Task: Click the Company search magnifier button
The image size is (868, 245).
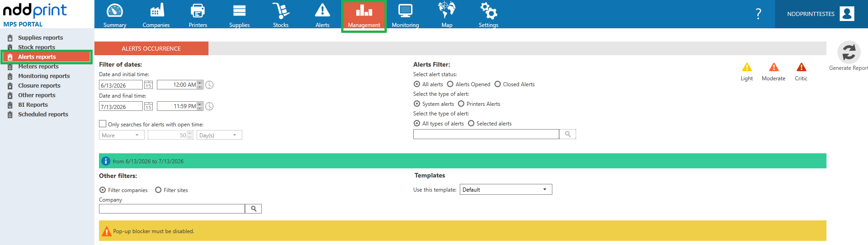Action: click(x=254, y=209)
